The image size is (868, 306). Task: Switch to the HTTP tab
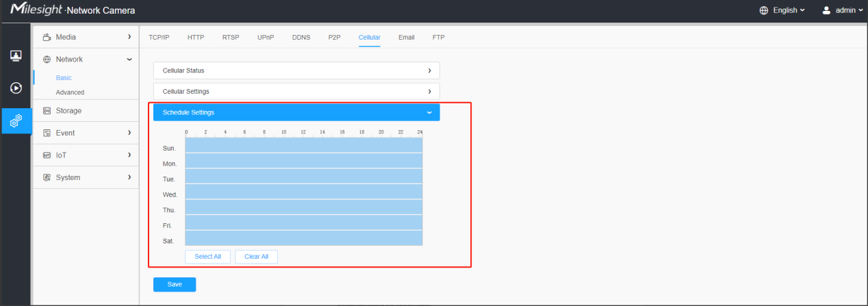pyautogui.click(x=196, y=37)
